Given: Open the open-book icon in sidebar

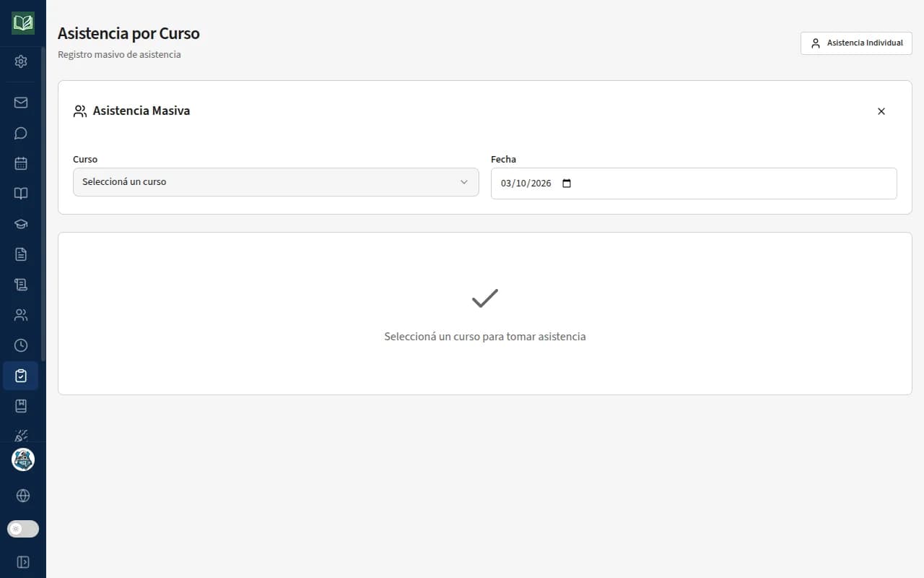Looking at the screenshot, I should (21, 194).
